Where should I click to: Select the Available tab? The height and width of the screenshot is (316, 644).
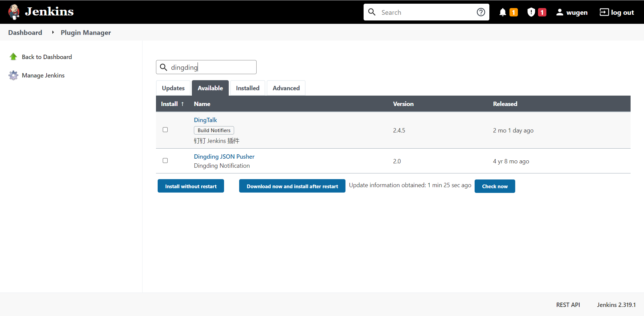210,88
